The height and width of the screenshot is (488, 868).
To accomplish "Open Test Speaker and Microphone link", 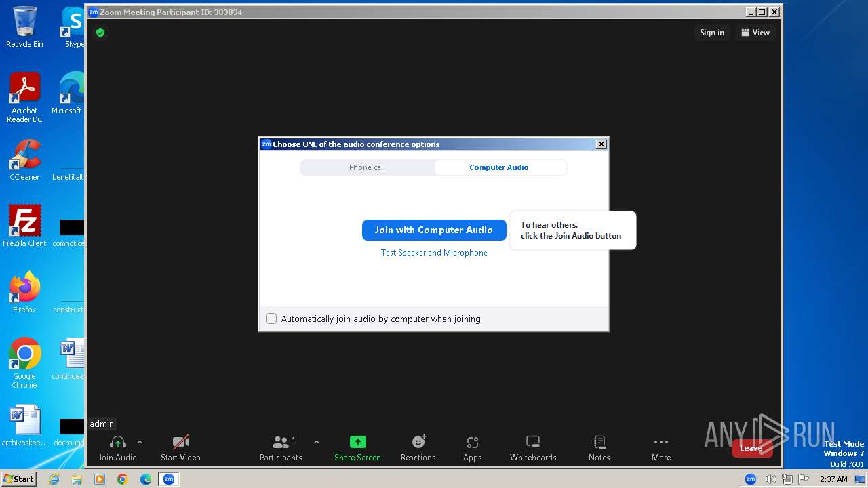I will coord(434,253).
